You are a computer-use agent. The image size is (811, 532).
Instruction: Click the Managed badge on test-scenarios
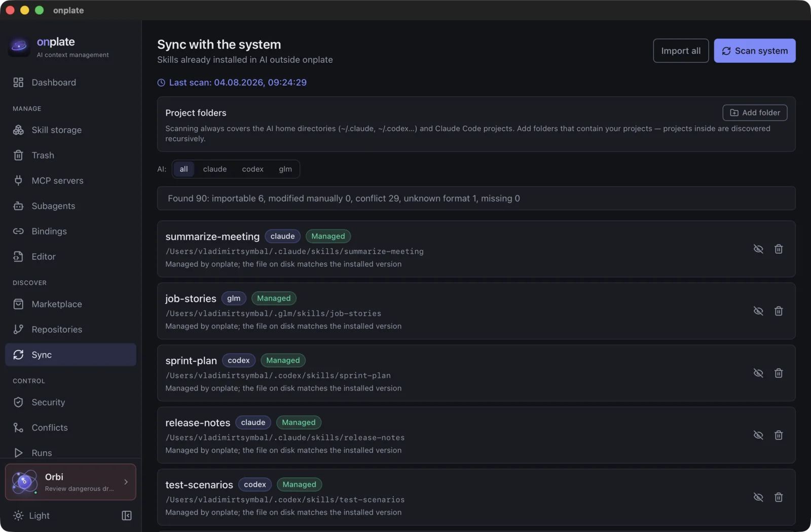click(x=300, y=485)
